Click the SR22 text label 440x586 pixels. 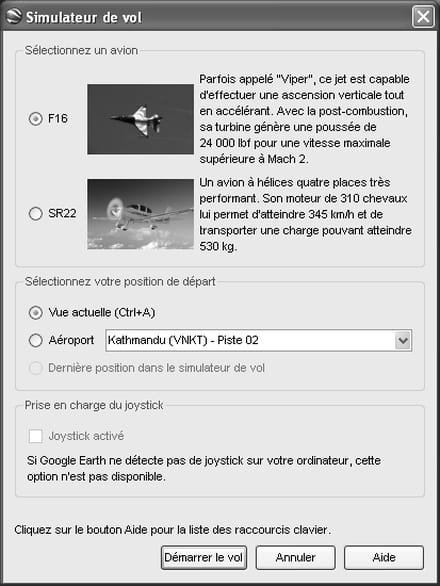click(x=62, y=213)
